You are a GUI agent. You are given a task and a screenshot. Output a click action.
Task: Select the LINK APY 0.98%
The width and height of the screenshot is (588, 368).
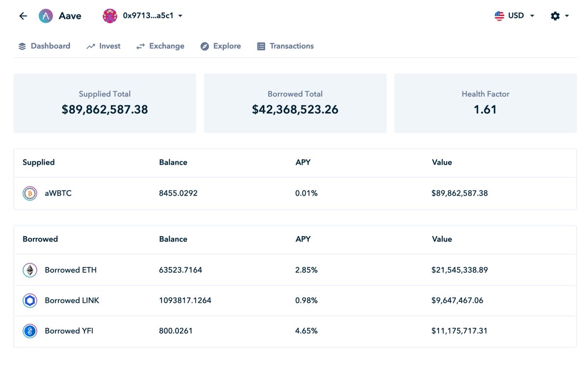coord(306,300)
